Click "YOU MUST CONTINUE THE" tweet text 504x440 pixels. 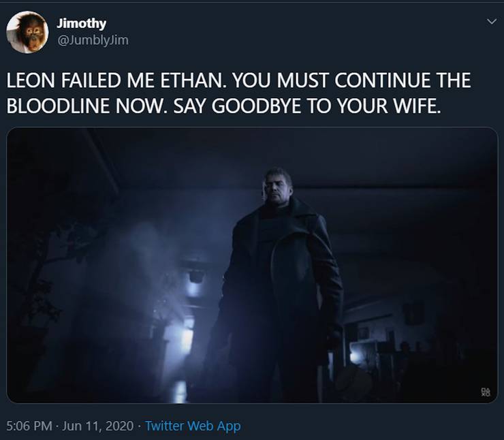coord(351,80)
